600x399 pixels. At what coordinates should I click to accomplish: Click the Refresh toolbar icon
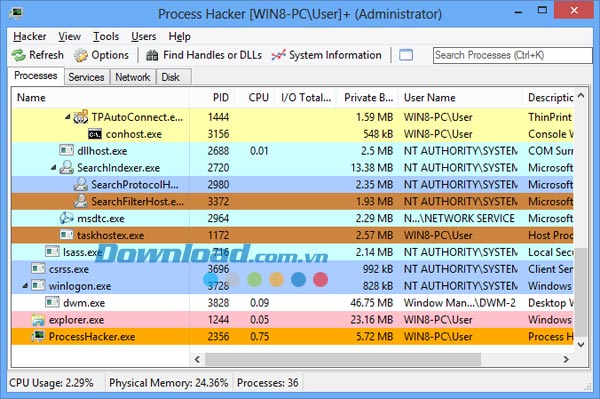18,55
